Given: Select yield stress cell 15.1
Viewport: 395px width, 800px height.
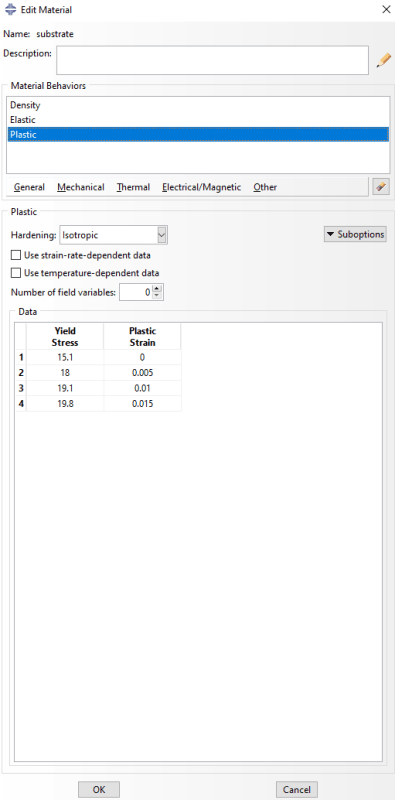Looking at the screenshot, I should click(x=65, y=358).
